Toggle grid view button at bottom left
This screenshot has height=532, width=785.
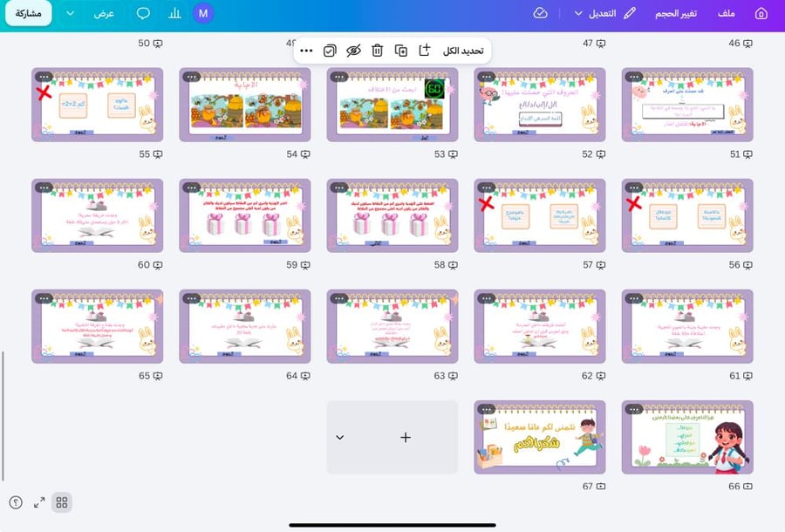coord(62,502)
